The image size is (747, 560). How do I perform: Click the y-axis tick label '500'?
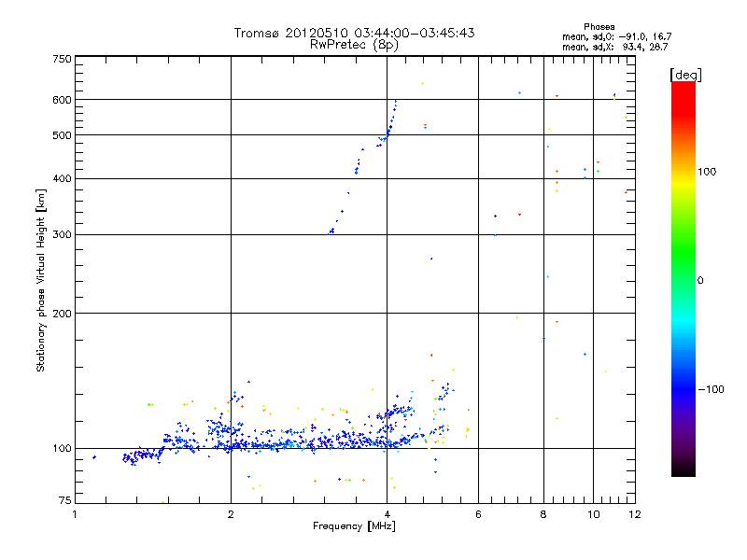tap(62, 135)
